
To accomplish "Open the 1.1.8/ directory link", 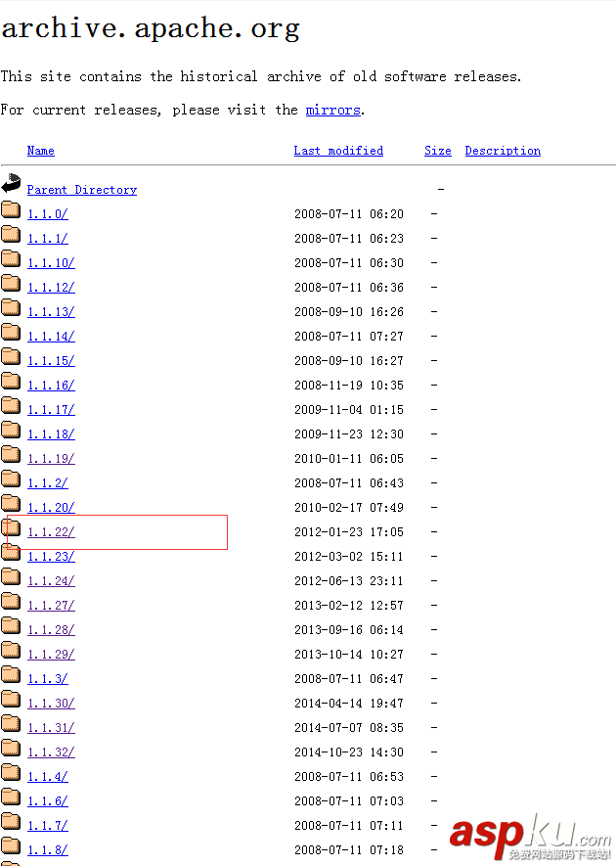I will (x=48, y=850).
